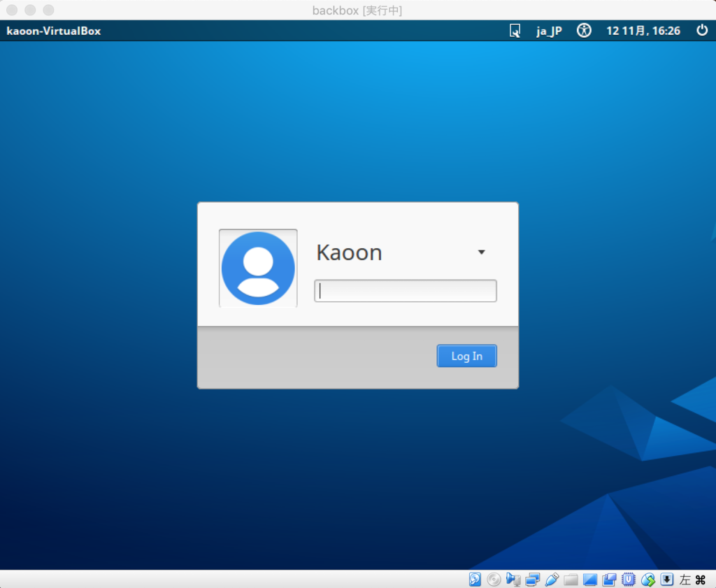Viewport: 716px width, 588px height.
Task: Focus the password input field
Action: click(406, 291)
